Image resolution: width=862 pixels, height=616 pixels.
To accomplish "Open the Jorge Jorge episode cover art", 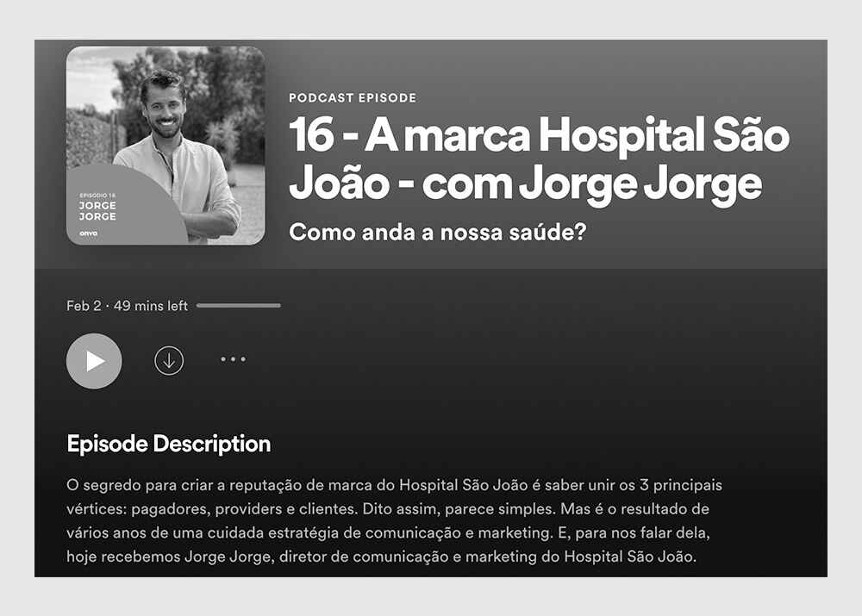I will coord(166,146).
